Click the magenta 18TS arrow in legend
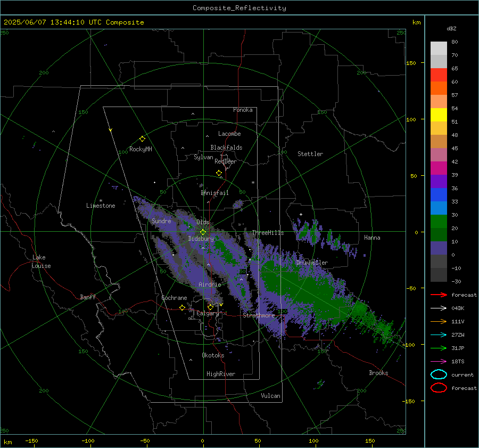The height and width of the screenshot is (448, 479). (x=439, y=361)
